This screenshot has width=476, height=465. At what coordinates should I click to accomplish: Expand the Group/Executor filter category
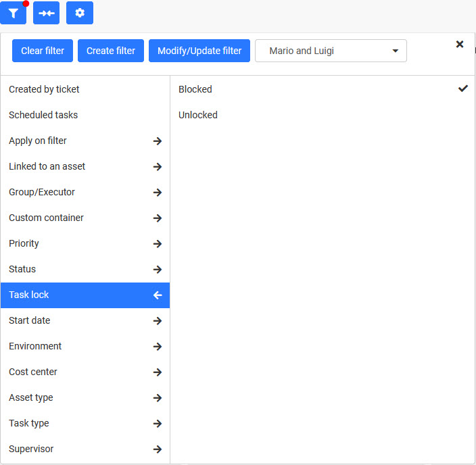point(85,192)
